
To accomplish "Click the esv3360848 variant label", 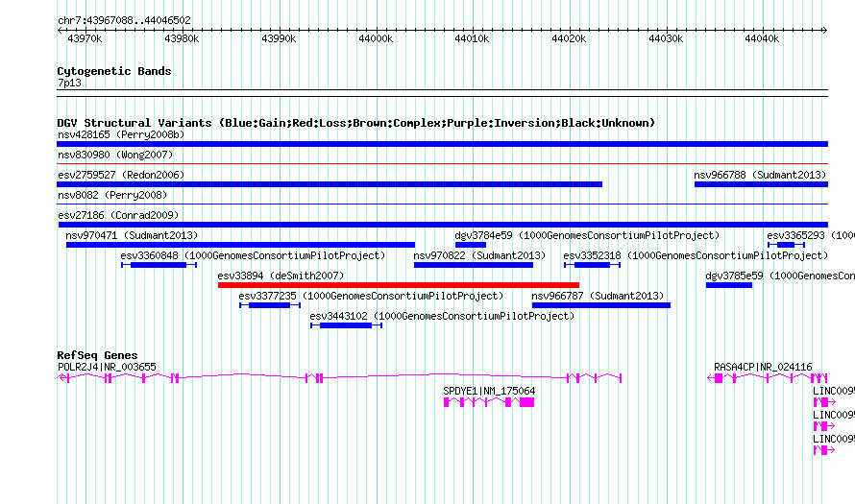I will 253,255.
